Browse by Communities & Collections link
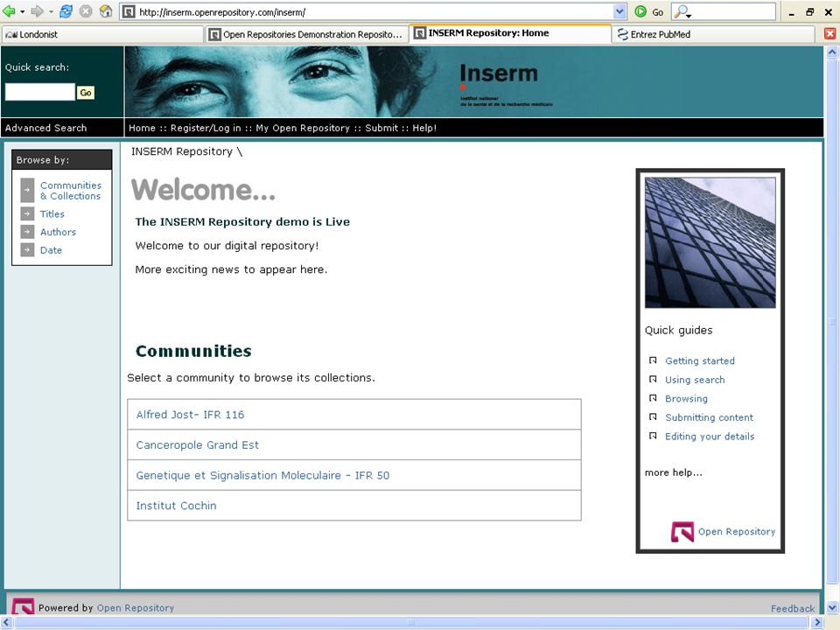The width and height of the screenshot is (840, 630). (71, 190)
